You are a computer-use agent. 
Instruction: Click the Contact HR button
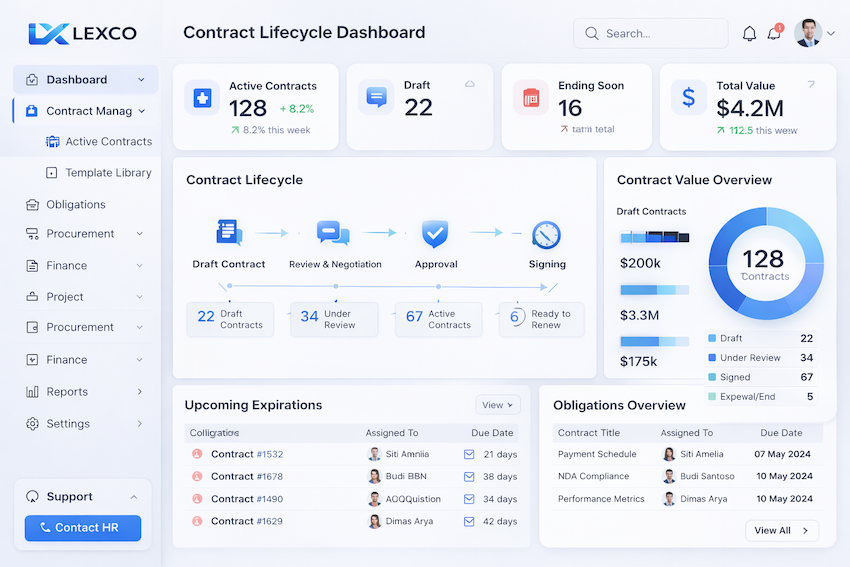click(83, 528)
